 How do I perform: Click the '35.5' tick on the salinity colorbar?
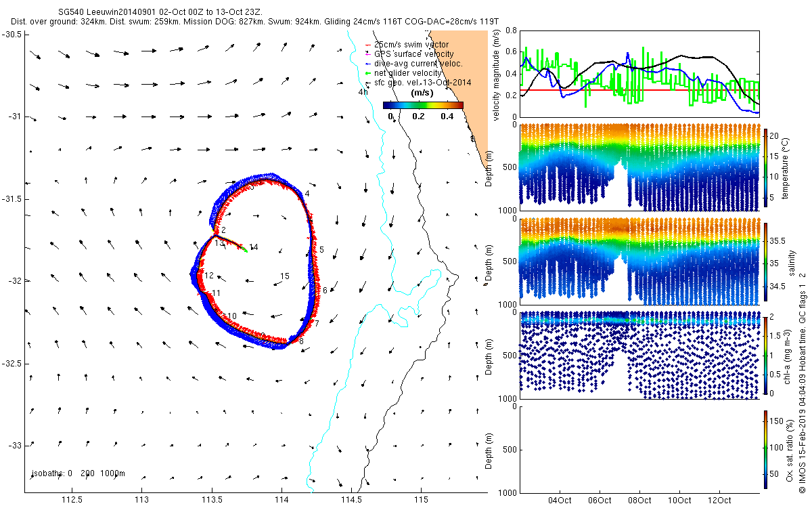pyautogui.click(x=778, y=240)
